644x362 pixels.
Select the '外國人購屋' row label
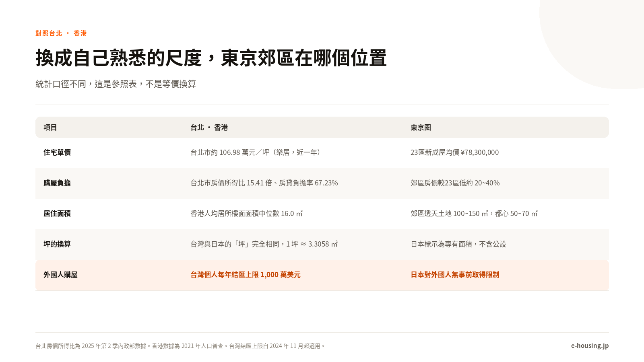[x=60, y=275]
